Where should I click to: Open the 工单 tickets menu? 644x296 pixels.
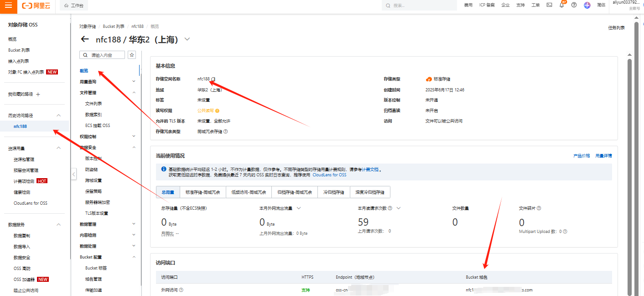coord(535,5)
